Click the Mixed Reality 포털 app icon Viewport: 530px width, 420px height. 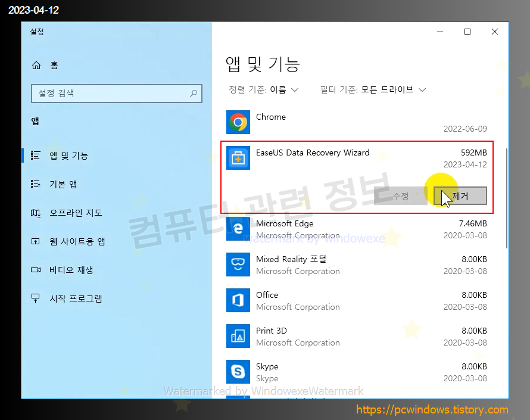coord(238,265)
